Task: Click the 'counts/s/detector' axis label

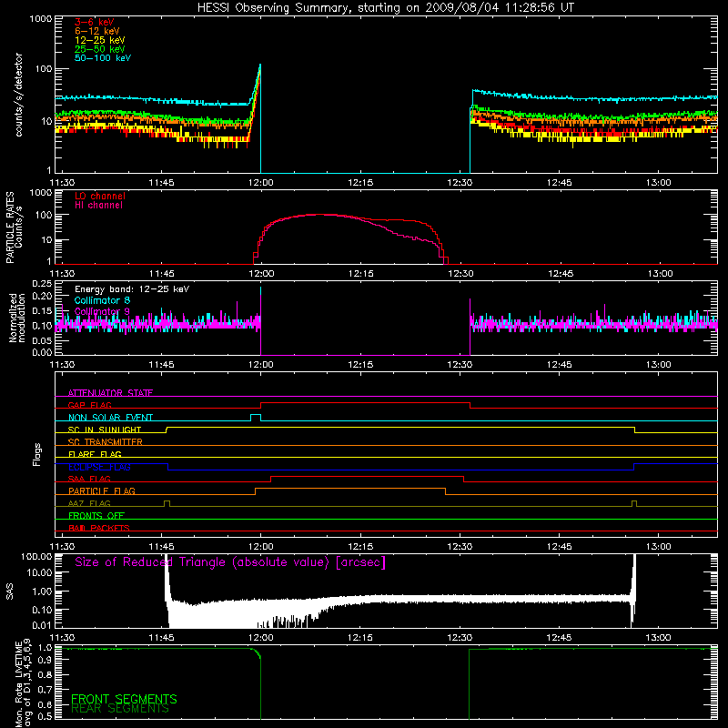Action: [x=18, y=95]
